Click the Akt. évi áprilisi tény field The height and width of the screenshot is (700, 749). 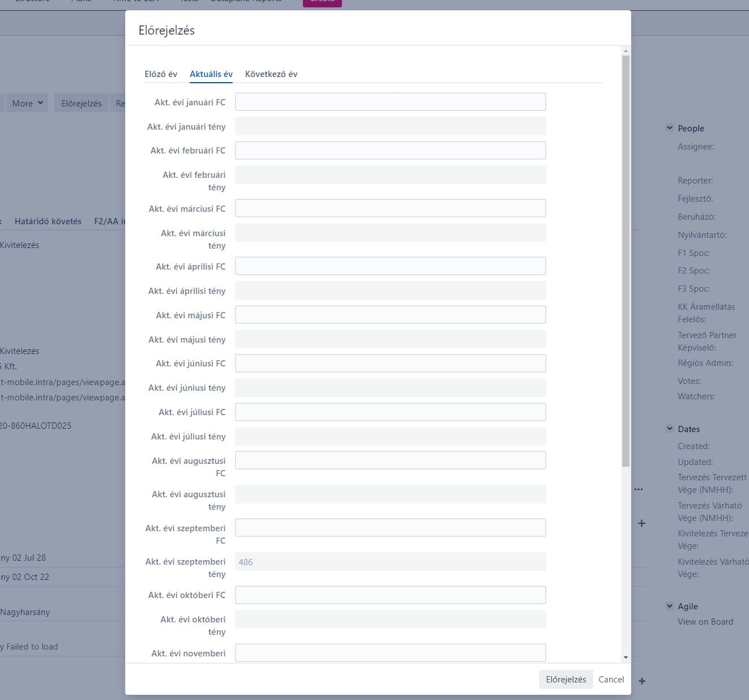coord(391,291)
